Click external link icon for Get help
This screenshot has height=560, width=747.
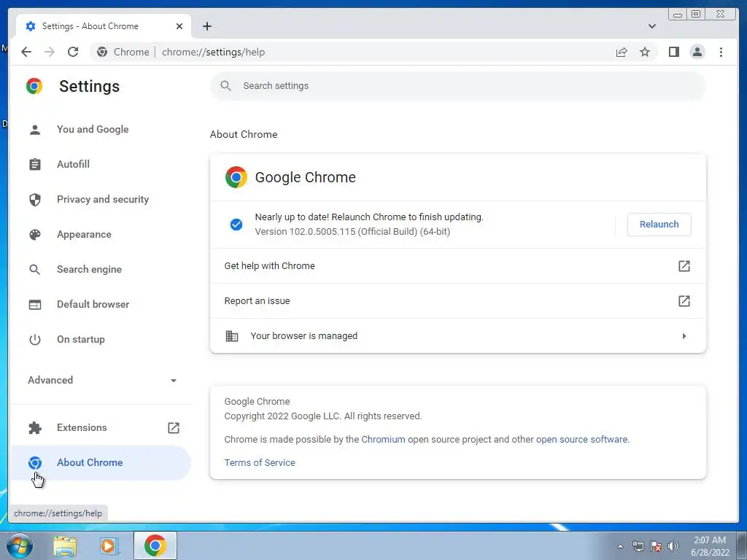[x=684, y=265]
